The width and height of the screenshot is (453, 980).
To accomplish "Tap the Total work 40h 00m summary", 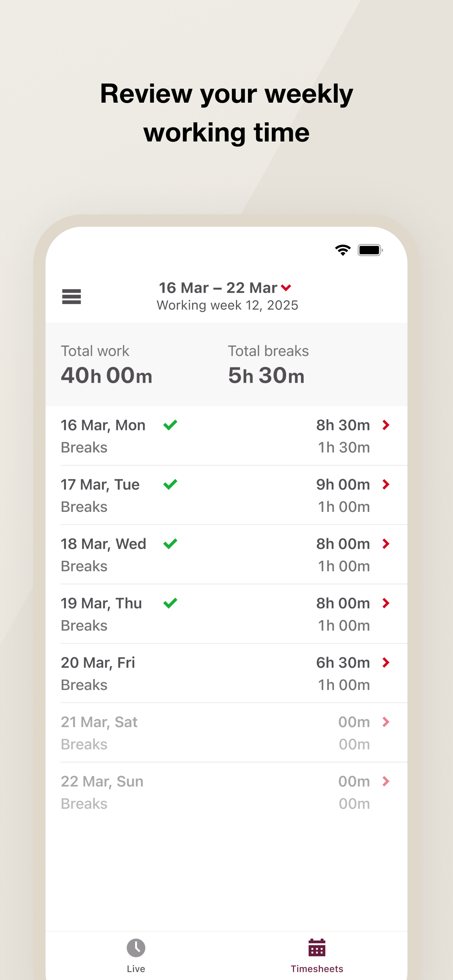I will click(x=107, y=364).
